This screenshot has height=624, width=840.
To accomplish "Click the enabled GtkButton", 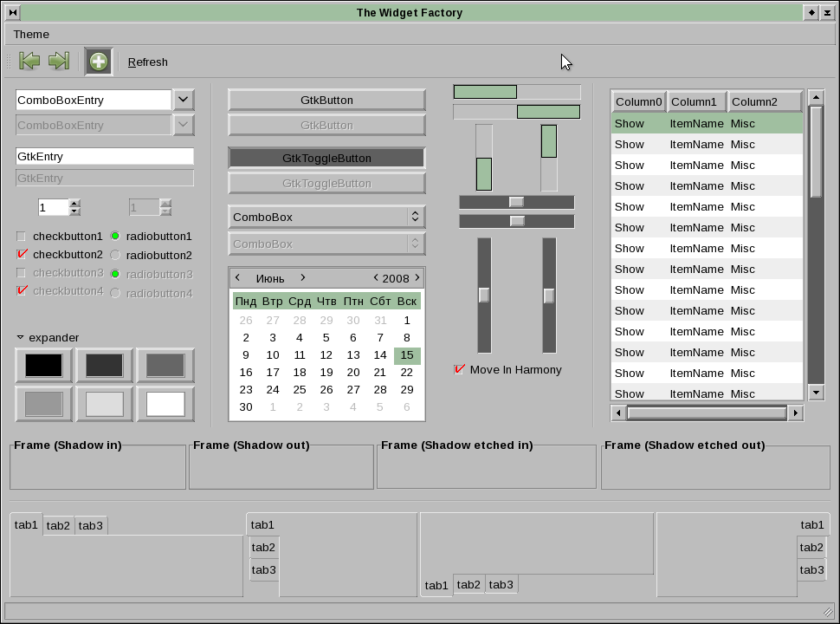I will coord(326,101).
